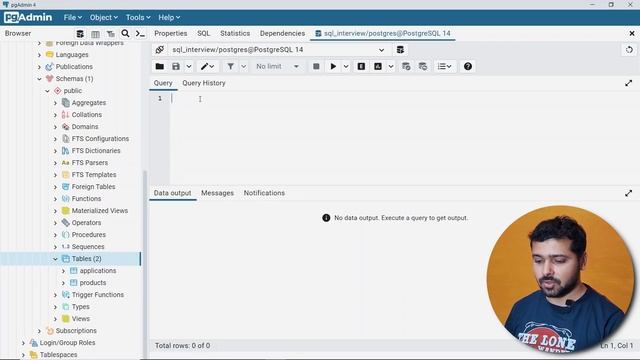This screenshot has height=360, width=640.
Task: Save the query file with disk icon
Action: tap(176, 66)
